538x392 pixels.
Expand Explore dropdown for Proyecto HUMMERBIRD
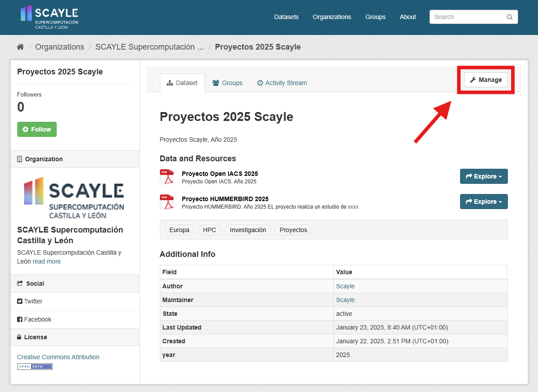point(484,202)
